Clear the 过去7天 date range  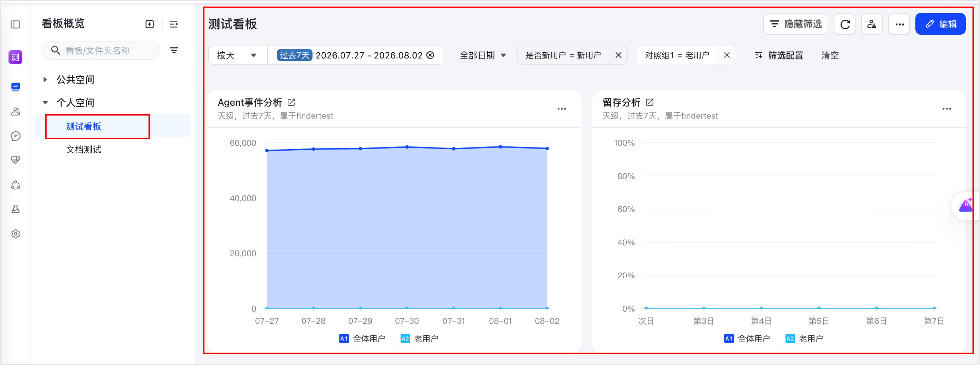point(430,55)
